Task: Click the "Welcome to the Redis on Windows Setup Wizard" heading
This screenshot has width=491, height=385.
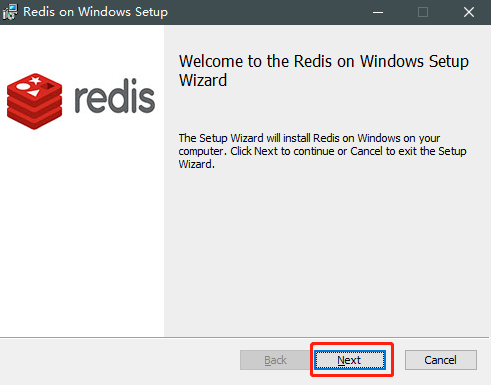Action: click(324, 71)
